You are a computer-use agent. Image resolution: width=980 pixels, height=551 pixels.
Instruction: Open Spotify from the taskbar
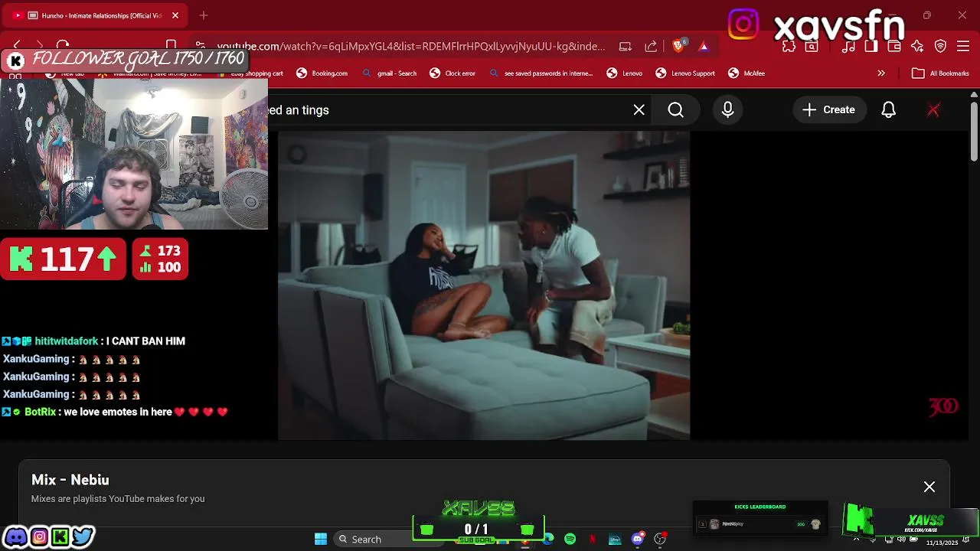point(570,540)
